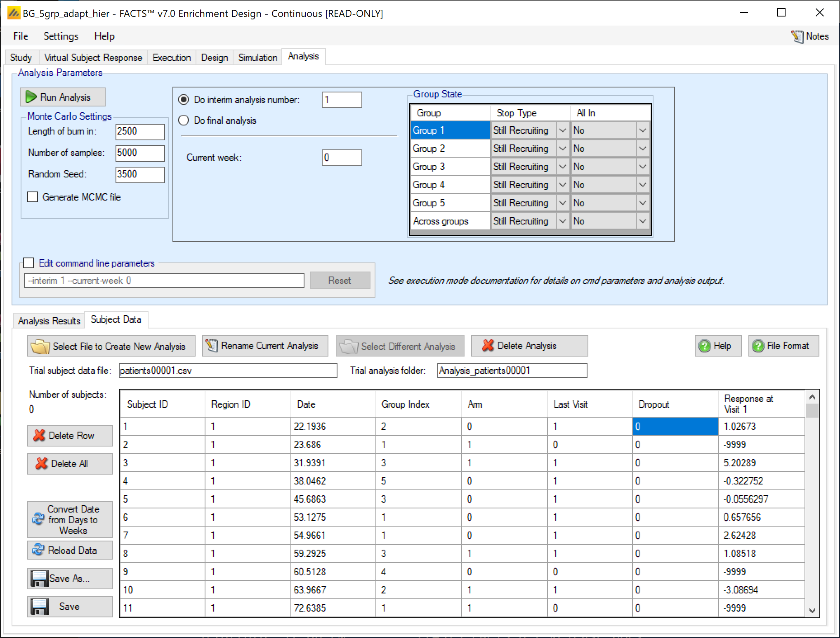Image resolution: width=840 pixels, height=638 pixels.
Task: Click Convert Date from Days to Weeks
Action: pyautogui.click(x=70, y=519)
